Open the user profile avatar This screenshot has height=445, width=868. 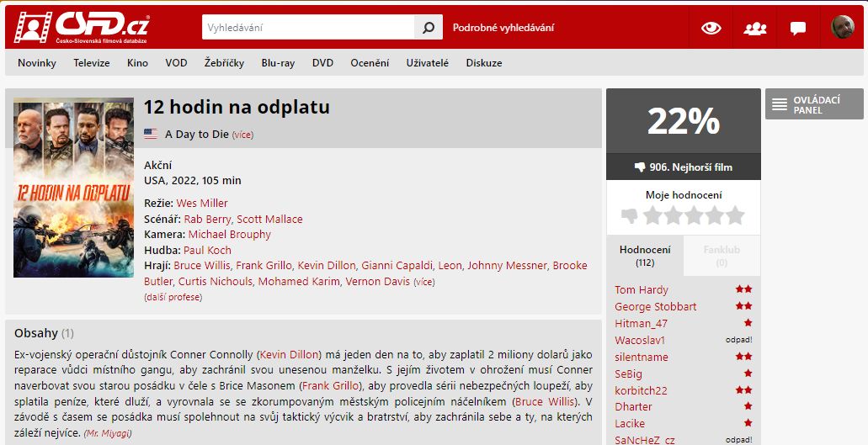click(843, 27)
